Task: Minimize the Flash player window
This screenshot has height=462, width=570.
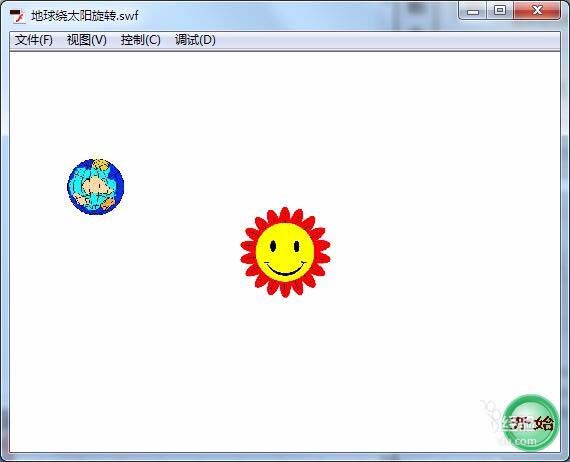Action: [473, 11]
